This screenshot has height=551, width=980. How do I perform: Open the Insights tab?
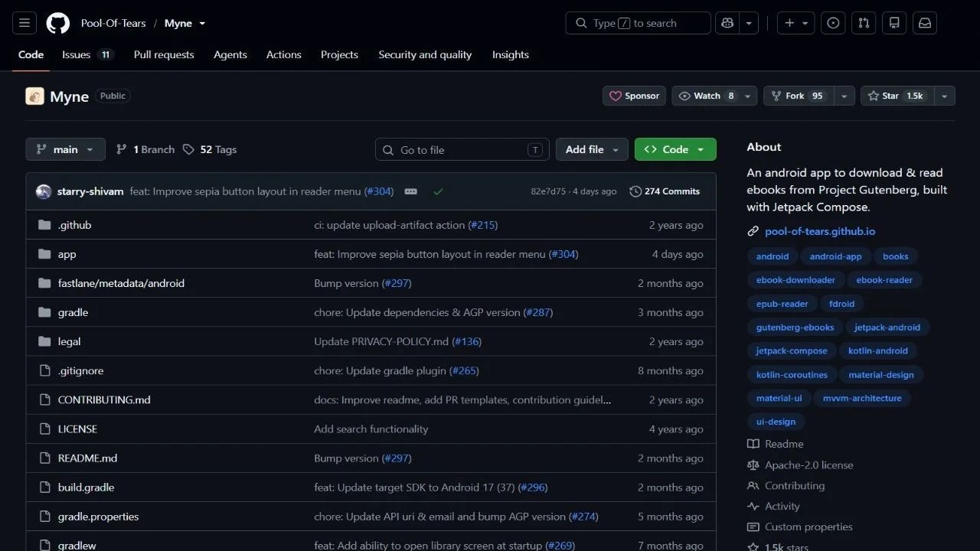[511, 54]
